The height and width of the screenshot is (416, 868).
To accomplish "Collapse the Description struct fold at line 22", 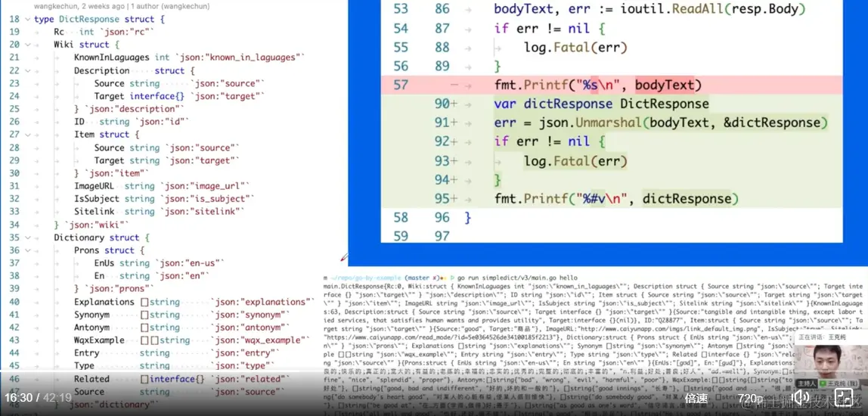I will 27,70.
